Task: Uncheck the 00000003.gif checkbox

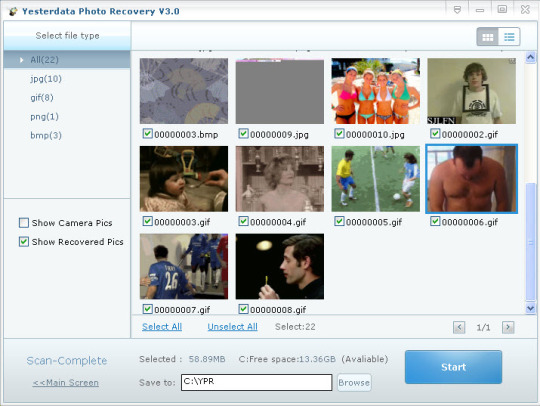Action: click(x=147, y=221)
